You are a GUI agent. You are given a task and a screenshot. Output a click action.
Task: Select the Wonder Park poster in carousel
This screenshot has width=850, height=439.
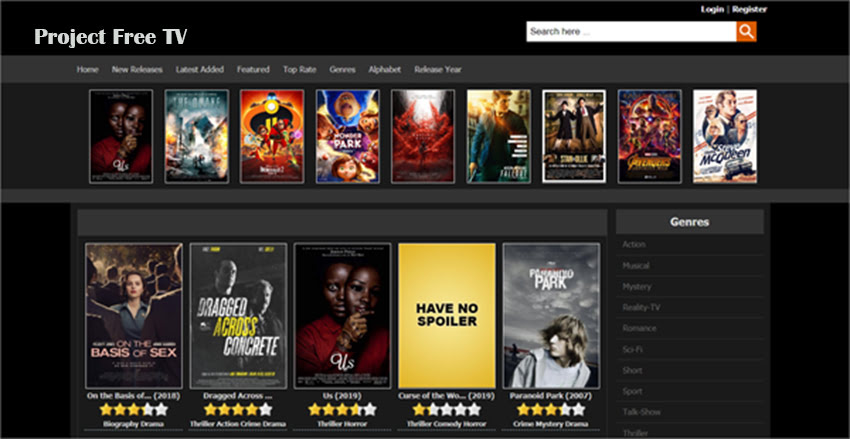coord(347,136)
